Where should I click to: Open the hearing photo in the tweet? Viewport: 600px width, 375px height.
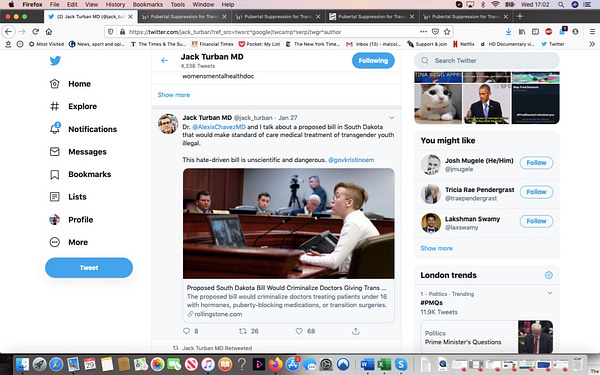coord(289,223)
